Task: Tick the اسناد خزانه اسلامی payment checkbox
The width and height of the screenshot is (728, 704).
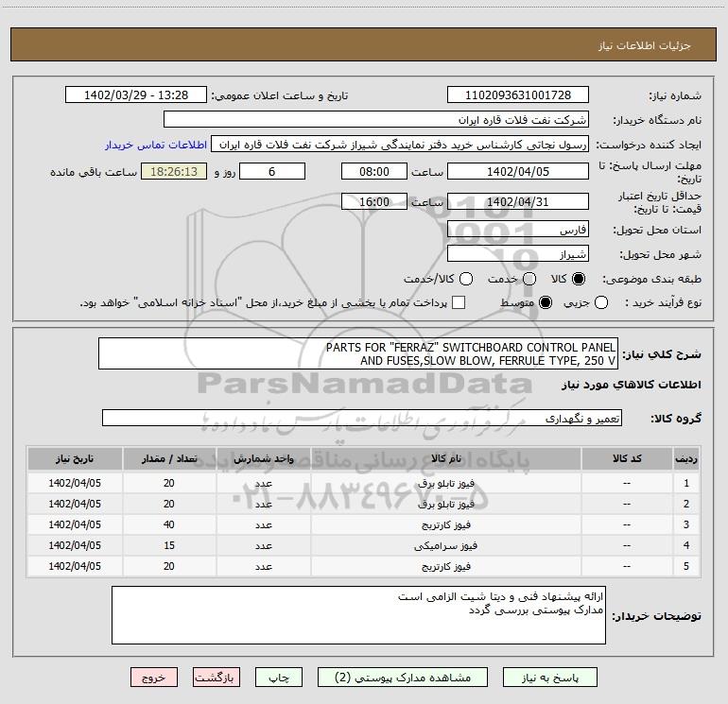Action: pos(459,303)
